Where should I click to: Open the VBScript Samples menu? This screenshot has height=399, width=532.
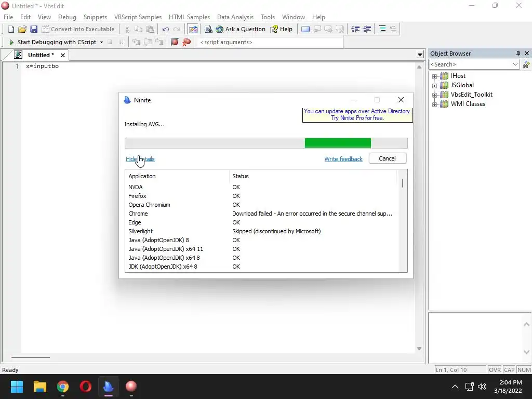pos(138,17)
